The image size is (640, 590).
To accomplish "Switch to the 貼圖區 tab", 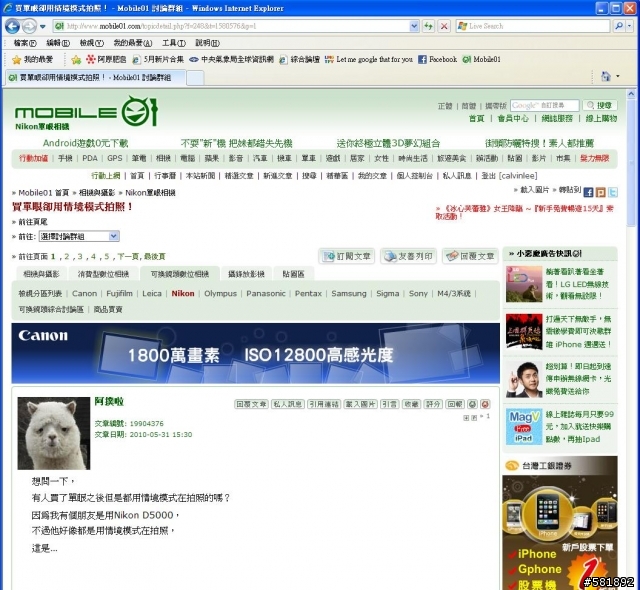I will pos(293,274).
